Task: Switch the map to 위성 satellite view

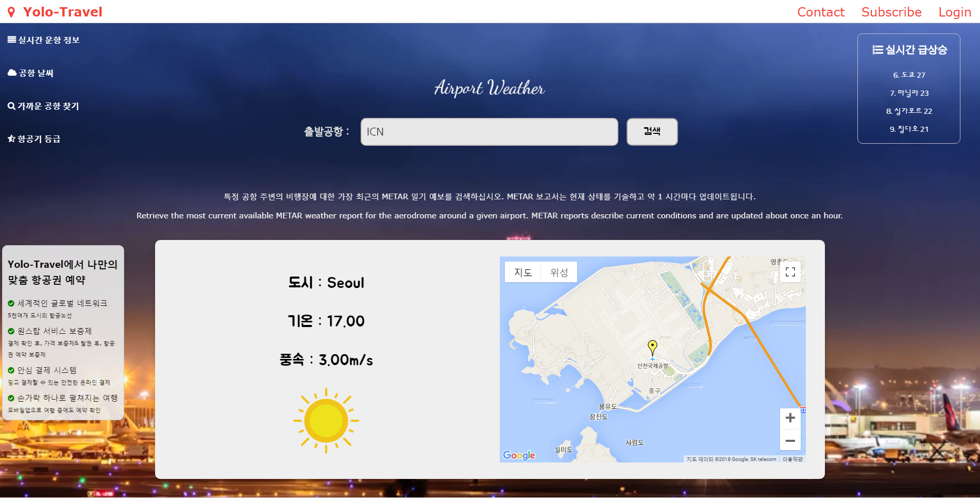Action: pos(559,272)
